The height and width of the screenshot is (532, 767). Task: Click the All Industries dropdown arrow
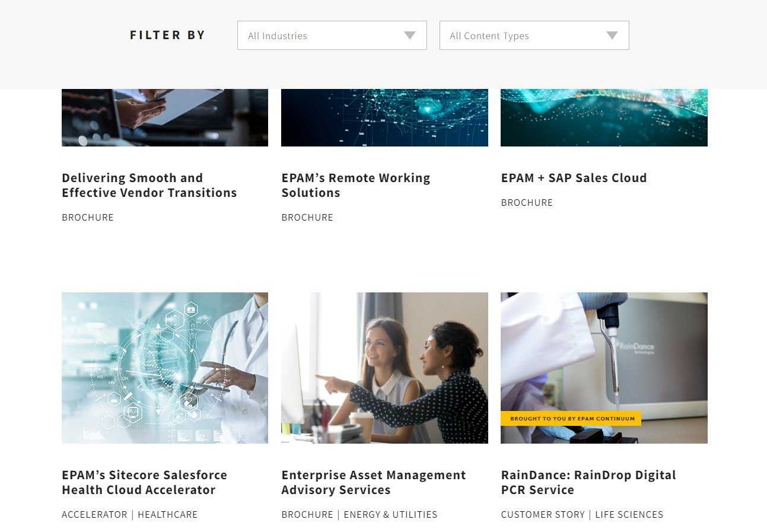(410, 36)
